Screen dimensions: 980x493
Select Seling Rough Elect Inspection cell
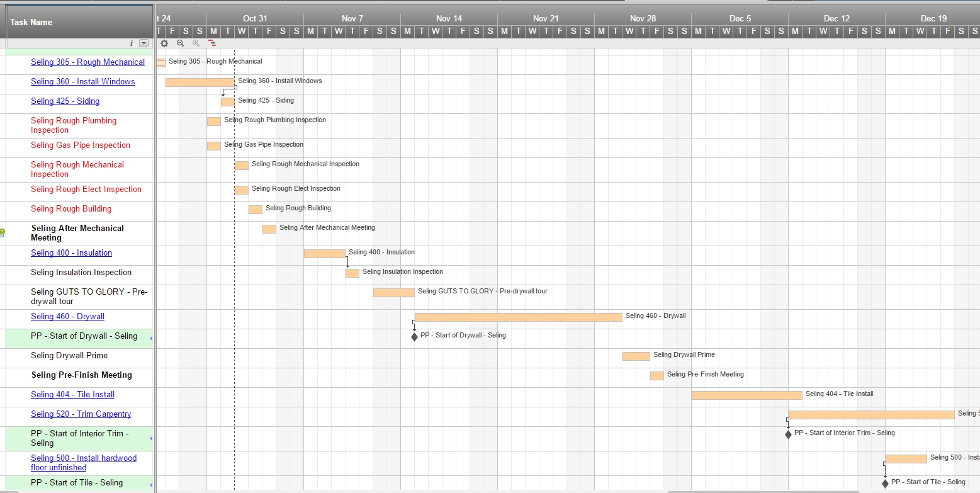pos(79,192)
